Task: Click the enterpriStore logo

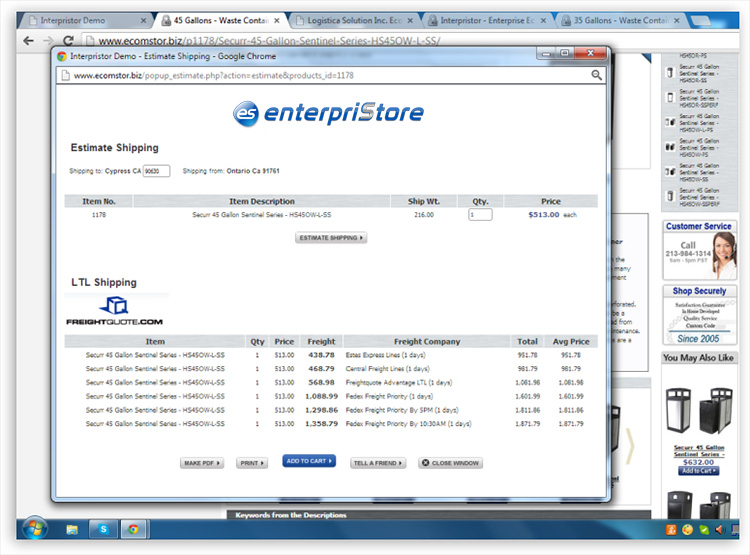Action: (x=328, y=113)
